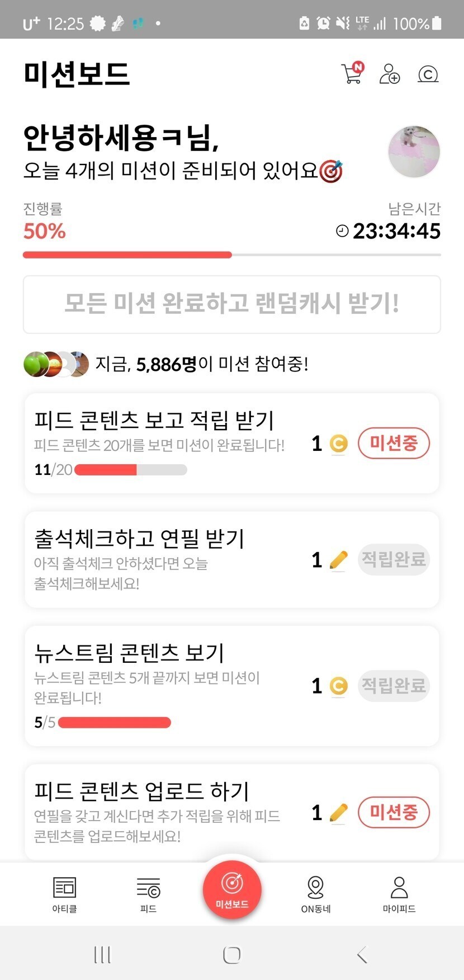Tap the pencil icon on 출석체크하고 연필 받기

[338, 559]
